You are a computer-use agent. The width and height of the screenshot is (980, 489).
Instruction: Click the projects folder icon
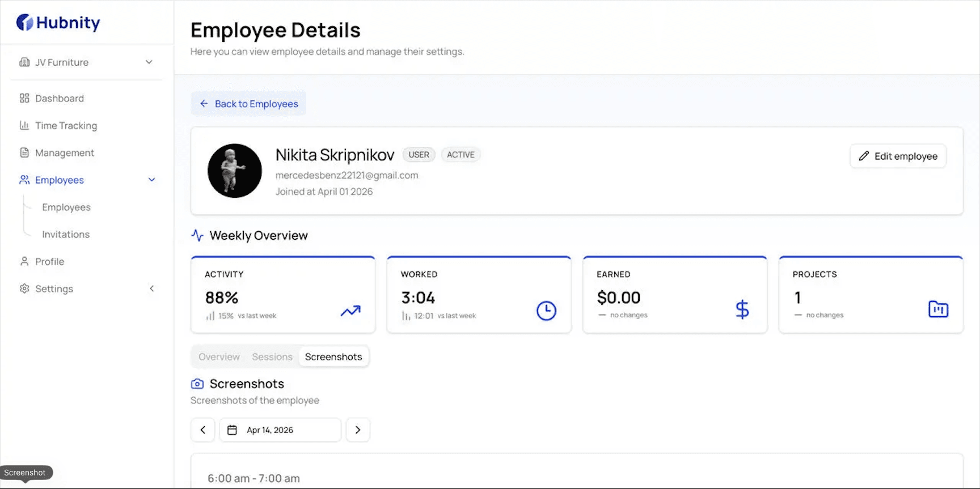pyautogui.click(x=938, y=309)
